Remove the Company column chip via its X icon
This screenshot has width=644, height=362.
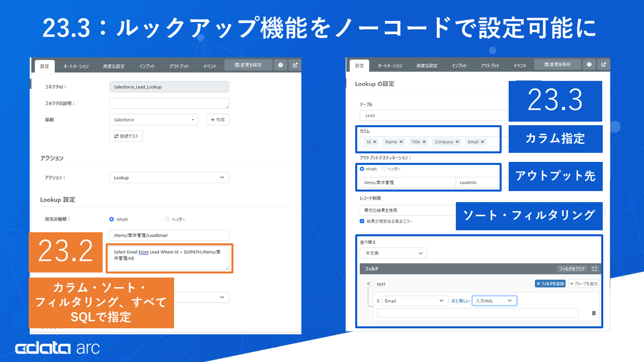457,142
